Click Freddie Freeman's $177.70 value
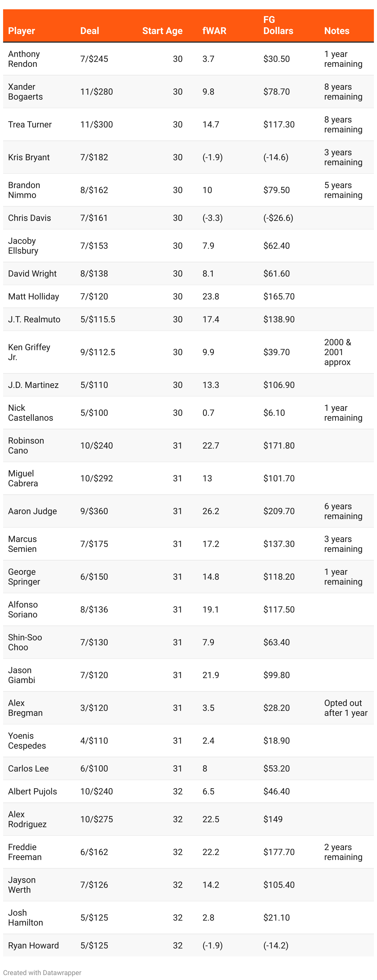Screen dimensions: 377x980 [x=278, y=851]
